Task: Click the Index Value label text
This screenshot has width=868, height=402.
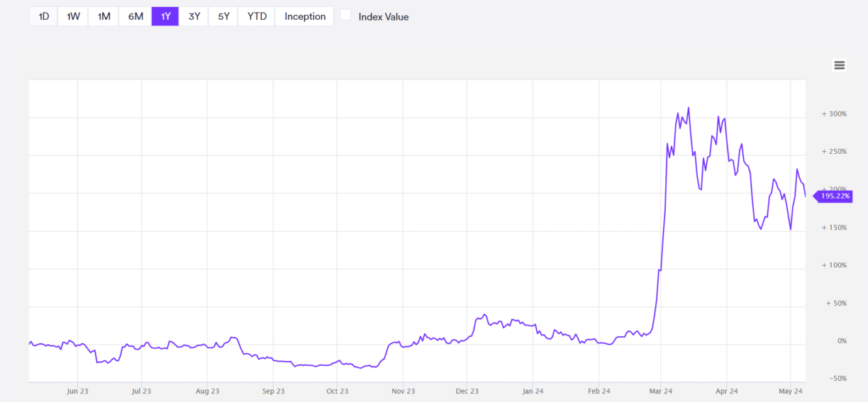Action: point(384,16)
